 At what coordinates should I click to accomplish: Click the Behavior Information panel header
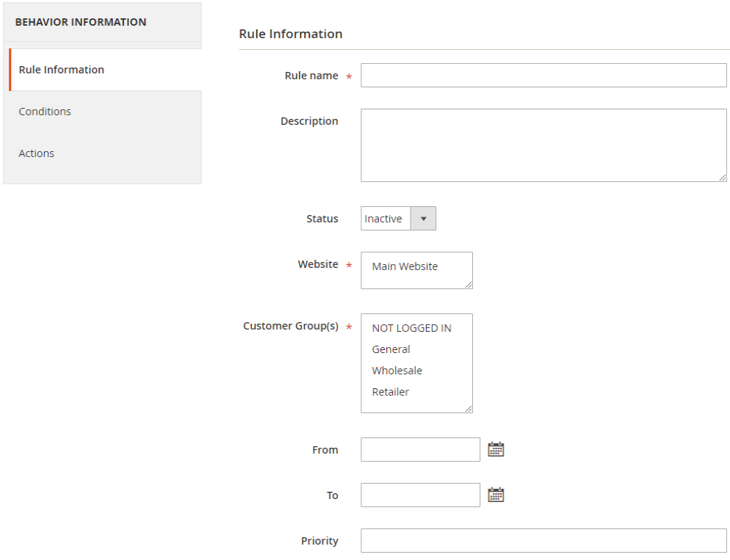[81, 22]
